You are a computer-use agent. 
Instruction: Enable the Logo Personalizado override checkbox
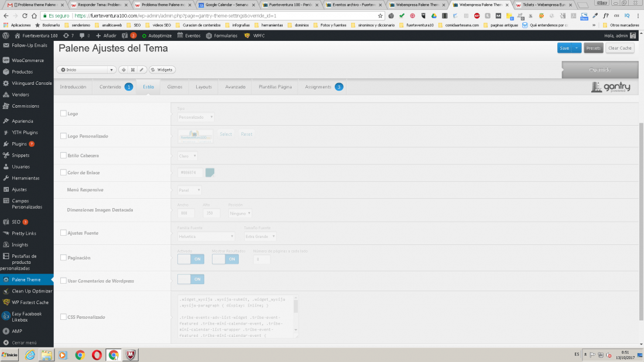coord(63,136)
